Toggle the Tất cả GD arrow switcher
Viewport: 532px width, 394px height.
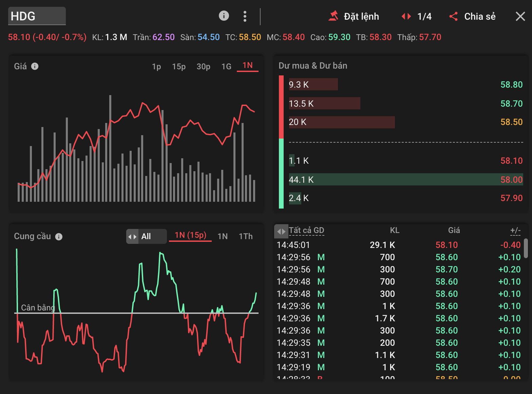click(x=281, y=231)
